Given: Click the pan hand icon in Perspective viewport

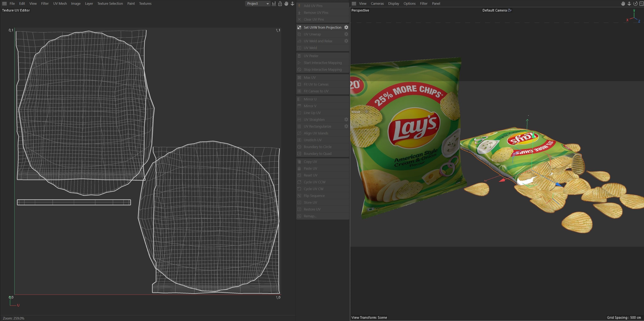Looking at the screenshot, I should (x=623, y=4).
